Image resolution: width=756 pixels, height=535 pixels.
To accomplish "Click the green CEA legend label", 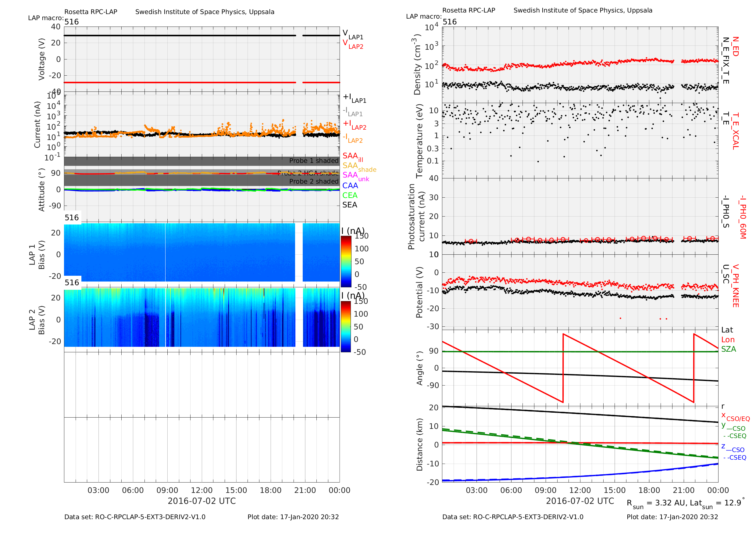I will 350,195.
